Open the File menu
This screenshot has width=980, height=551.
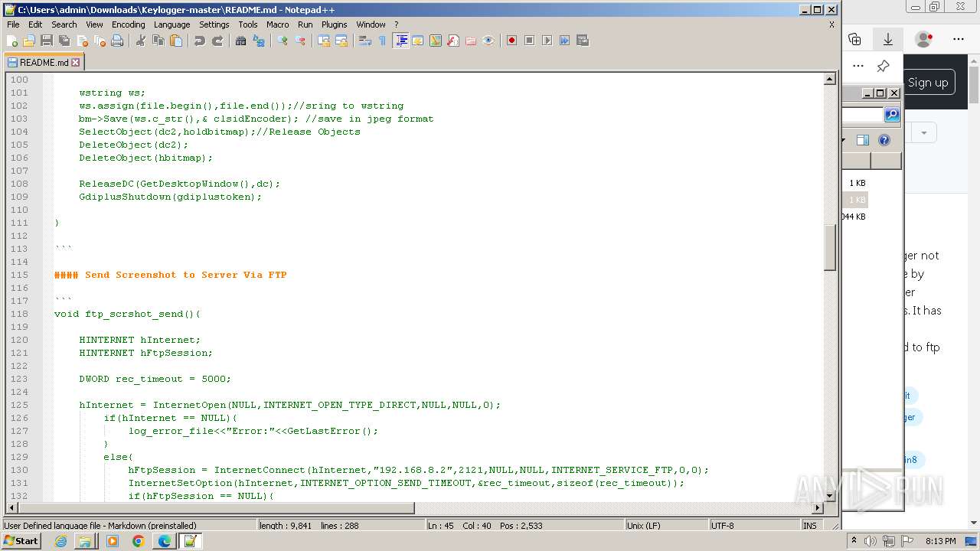[x=13, y=24]
